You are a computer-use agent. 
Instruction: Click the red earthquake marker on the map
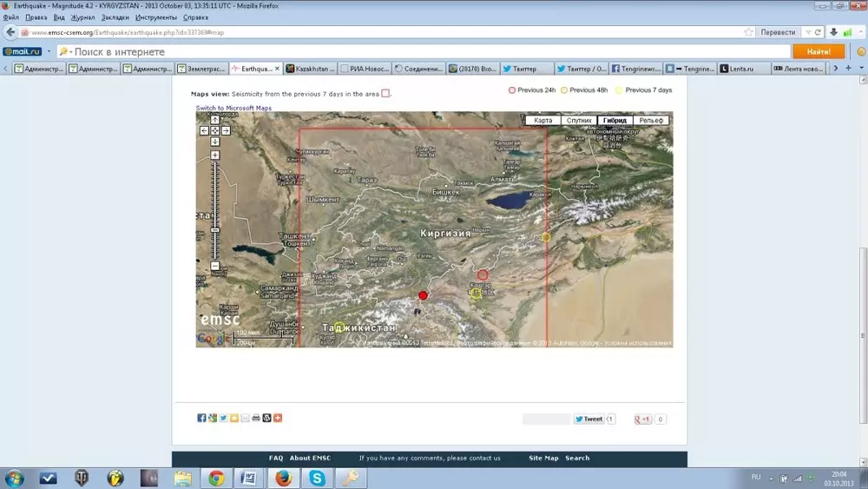[424, 295]
